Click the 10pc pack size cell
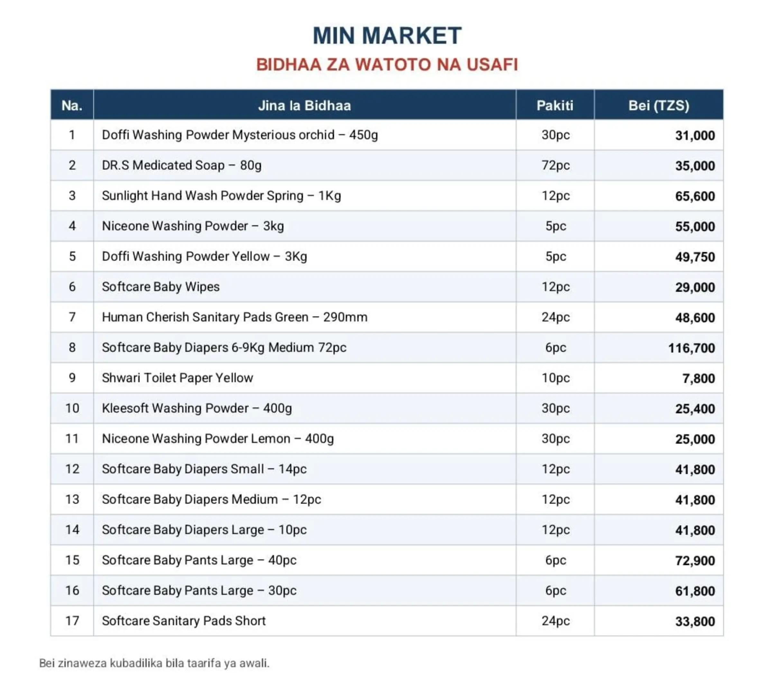The width and height of the screenshot is (781, 700). tap(555, 378)
